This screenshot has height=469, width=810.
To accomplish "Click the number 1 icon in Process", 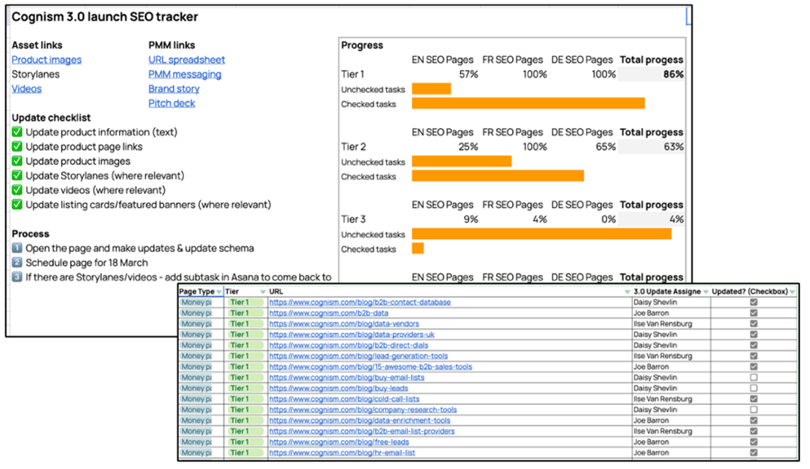I will point(17,248).
